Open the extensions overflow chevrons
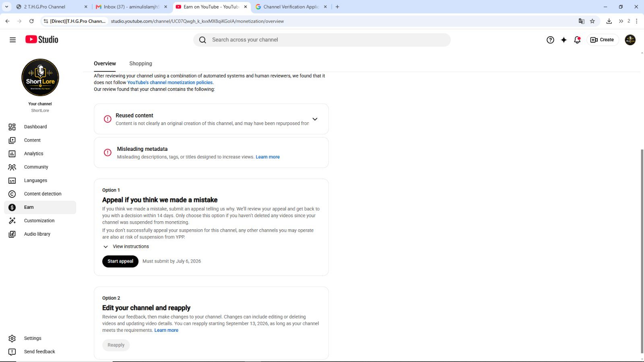Image resolution: width=644 pixels, height=362 pixels. (x=621, y=21)
